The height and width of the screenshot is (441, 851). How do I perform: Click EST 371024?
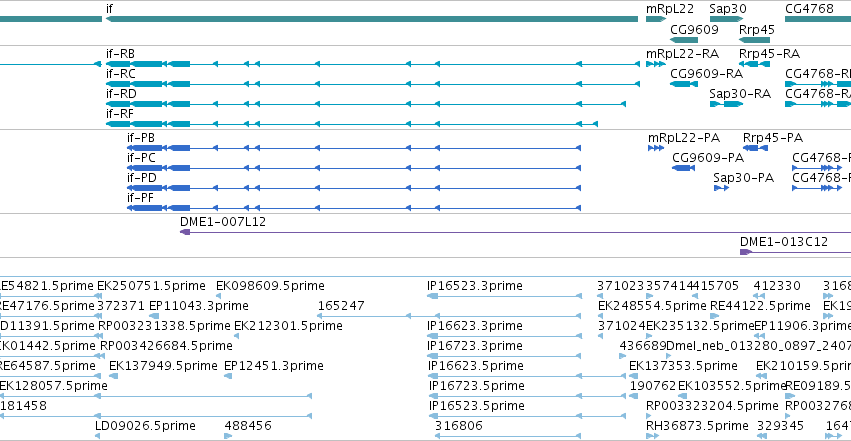(621, 326)
